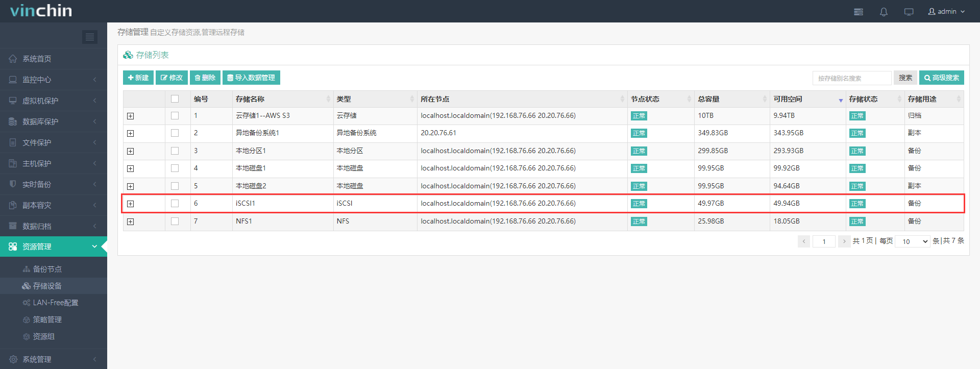Expand the 虚拟机保护 sidebar menu
The height and width of the screenshot is (369, 980).
54,101
